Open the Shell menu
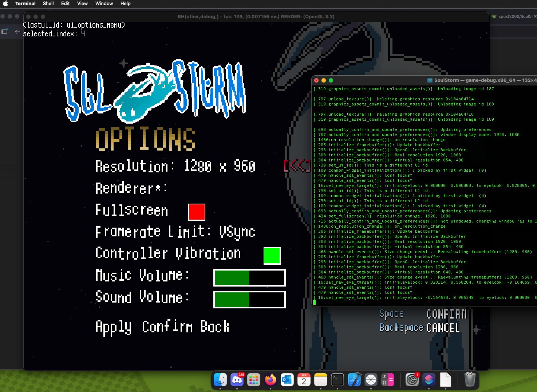Viewport: 537px width, 392px height. click(48, 4)
